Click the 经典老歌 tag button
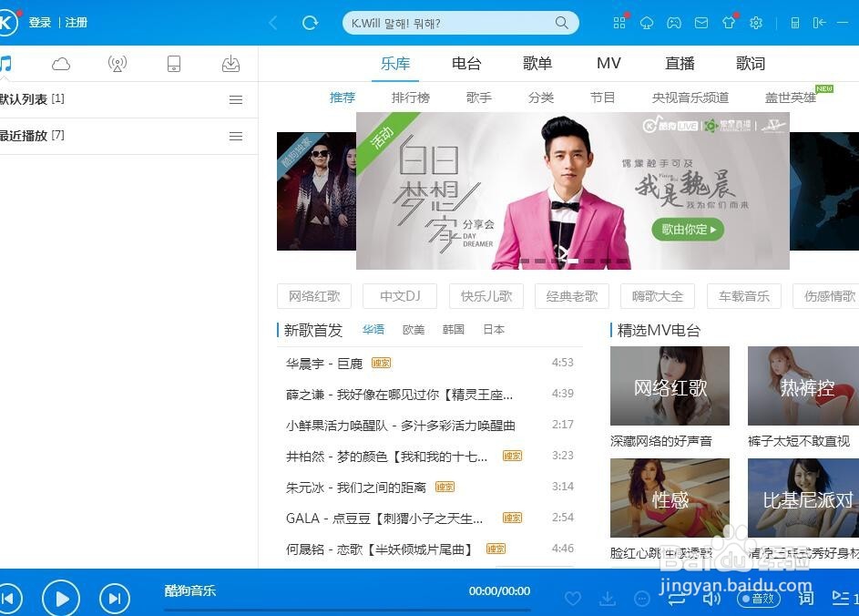Image resolution: width=859 pixels, height=616 pixels. coord(572,296)
